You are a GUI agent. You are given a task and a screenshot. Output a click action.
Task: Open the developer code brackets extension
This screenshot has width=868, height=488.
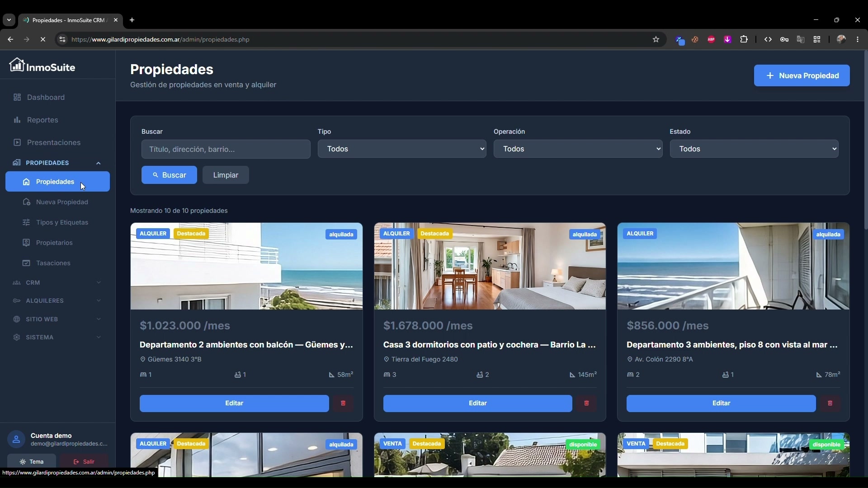(x=768, y=40)
